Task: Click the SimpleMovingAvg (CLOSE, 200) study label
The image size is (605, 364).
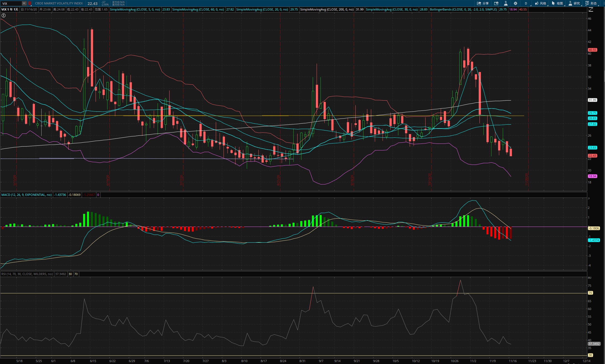Action: (x=327, y=9)
